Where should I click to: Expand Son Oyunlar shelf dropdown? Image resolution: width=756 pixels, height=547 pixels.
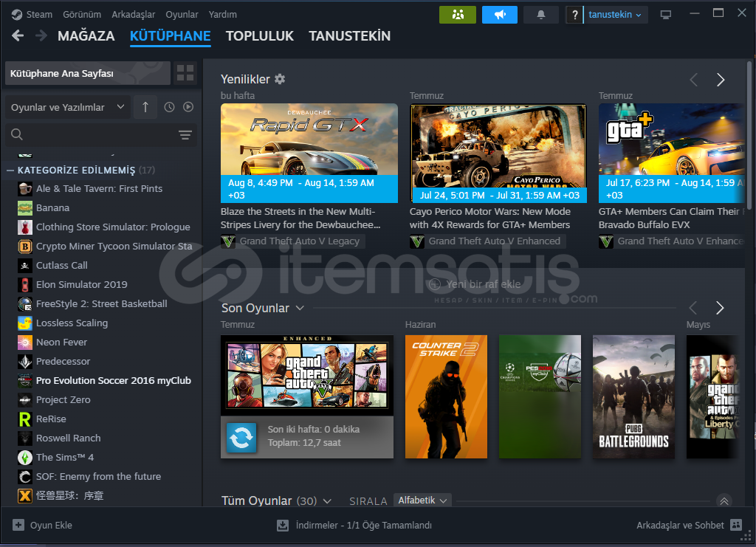click(300, 308)
